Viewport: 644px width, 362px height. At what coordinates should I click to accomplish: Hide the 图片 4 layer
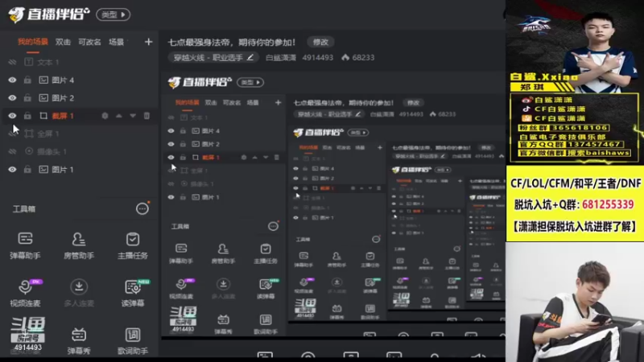point(12,80)
